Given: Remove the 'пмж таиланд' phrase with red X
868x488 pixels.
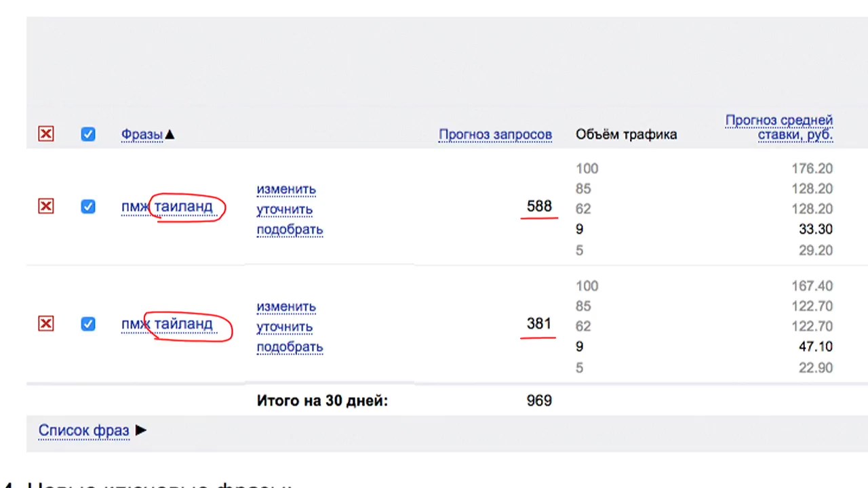Looking at the screenshot, I should [46, 206].
